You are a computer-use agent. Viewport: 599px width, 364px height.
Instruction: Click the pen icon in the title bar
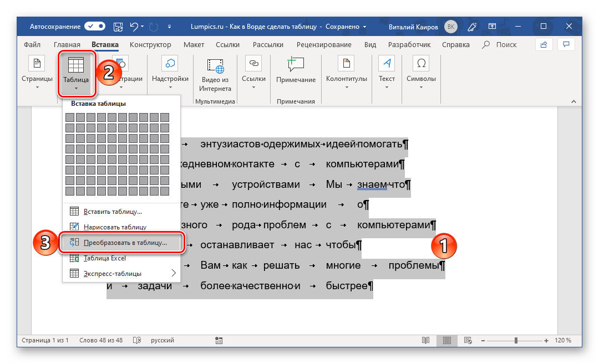472,27
